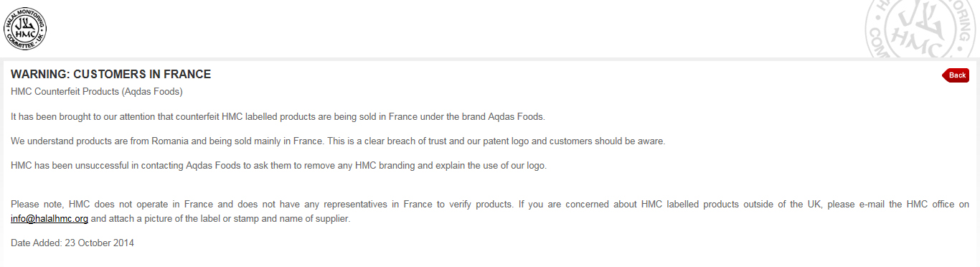Click the phrase 'explain the use of our logo'
This screenshot has width=980, height=267.
[490, 165]
